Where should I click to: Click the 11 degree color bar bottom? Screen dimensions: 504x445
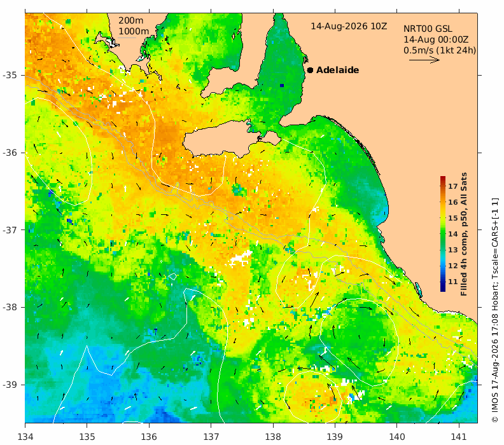click(x=443, y=289)
